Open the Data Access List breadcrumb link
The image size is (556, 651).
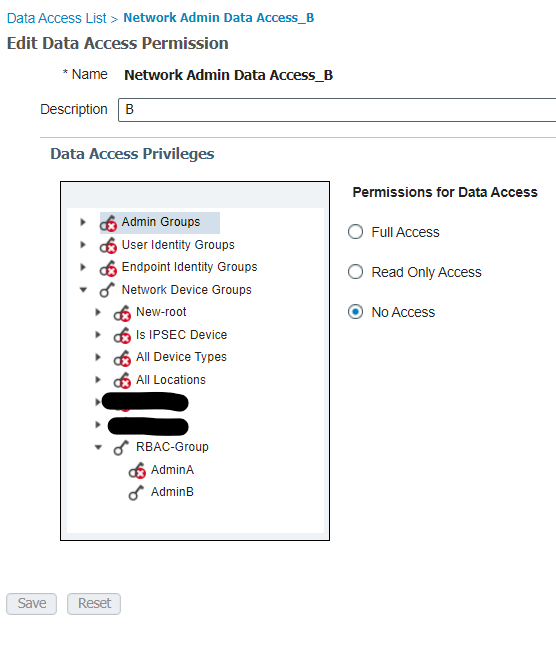tap(56, 18)
